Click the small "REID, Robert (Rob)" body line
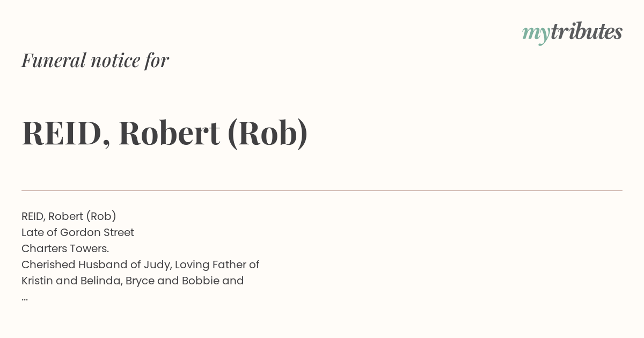The image size is (644, 338). (x=69, y=216)
